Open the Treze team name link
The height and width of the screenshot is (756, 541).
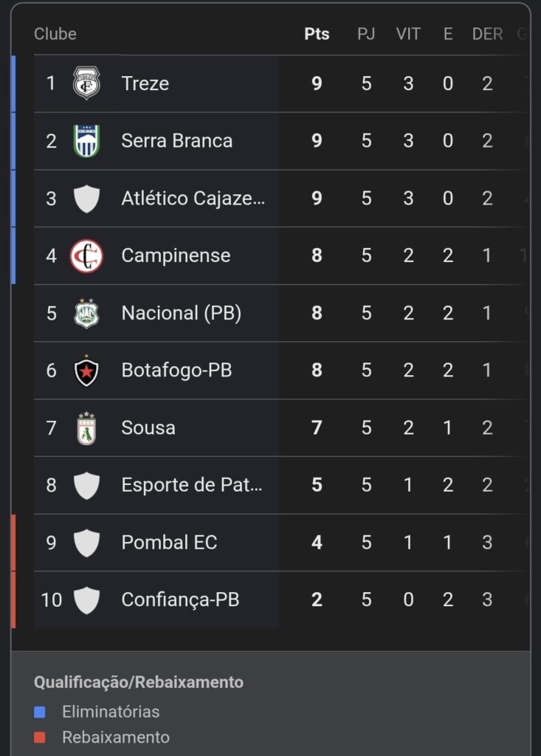(145, 83)
